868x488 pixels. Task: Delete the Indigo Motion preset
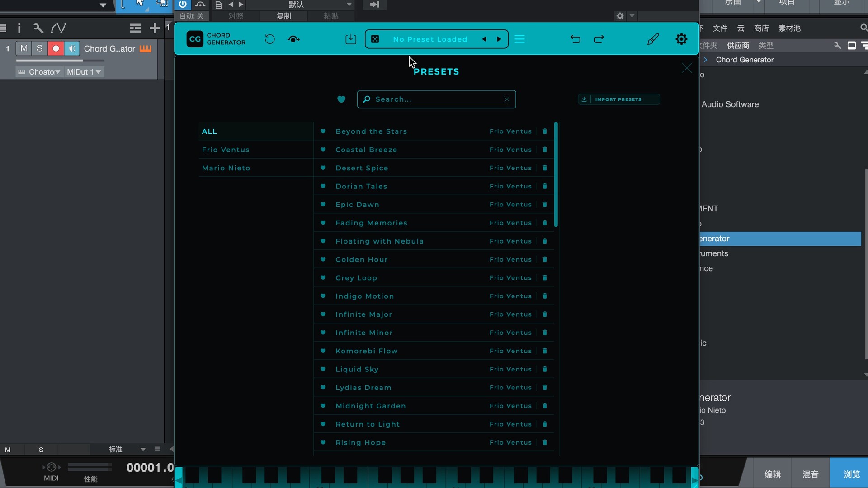tap(545, 296)
